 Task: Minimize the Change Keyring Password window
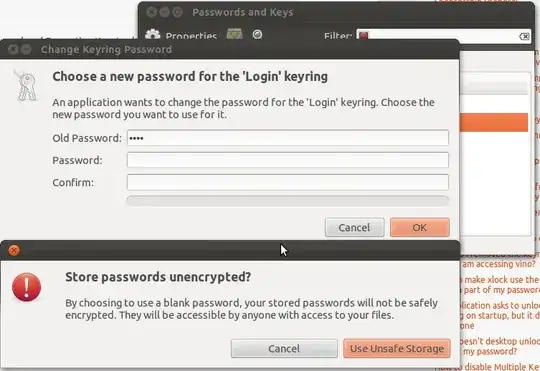click(x=26, y=50)
